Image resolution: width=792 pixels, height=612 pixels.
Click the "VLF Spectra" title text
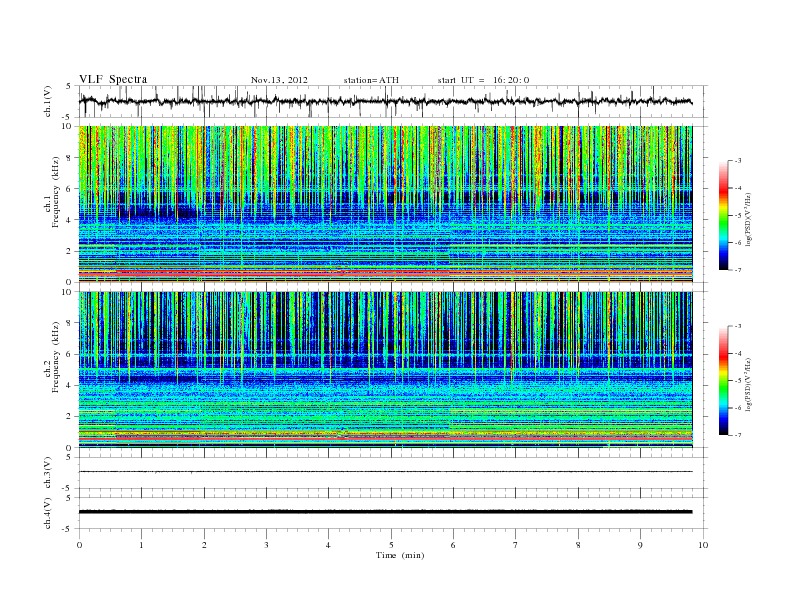113,79
